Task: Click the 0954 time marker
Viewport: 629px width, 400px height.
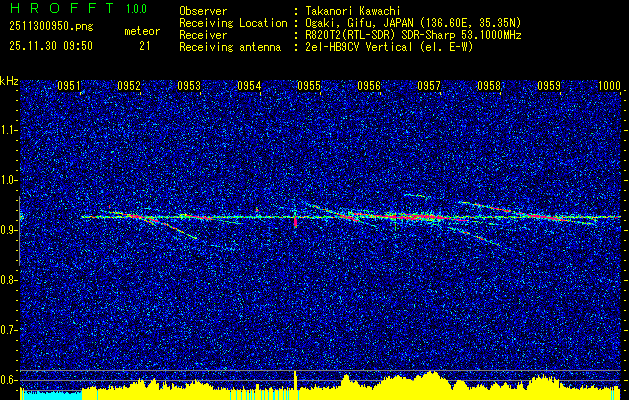Action: pos(249,85)
